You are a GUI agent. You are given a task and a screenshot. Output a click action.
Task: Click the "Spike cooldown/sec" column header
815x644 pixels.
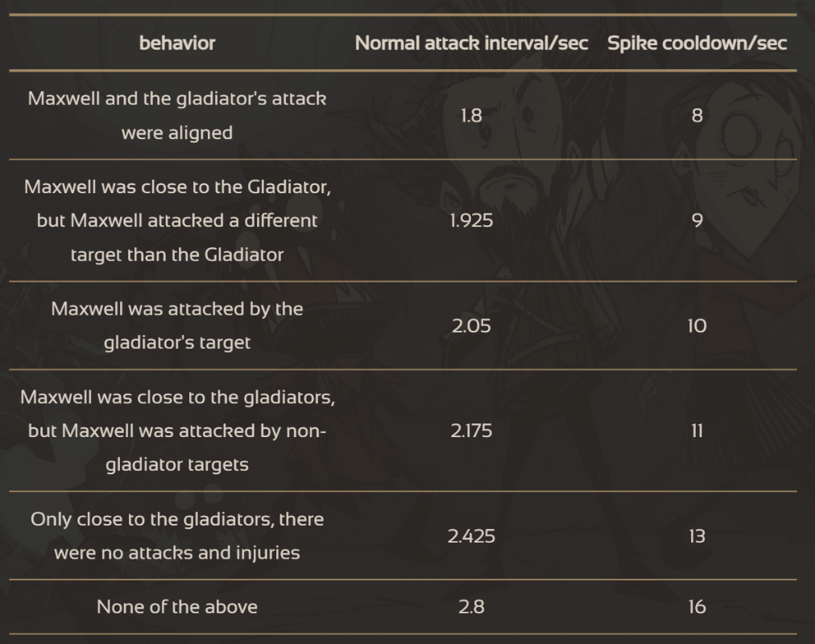coord(697,43)
